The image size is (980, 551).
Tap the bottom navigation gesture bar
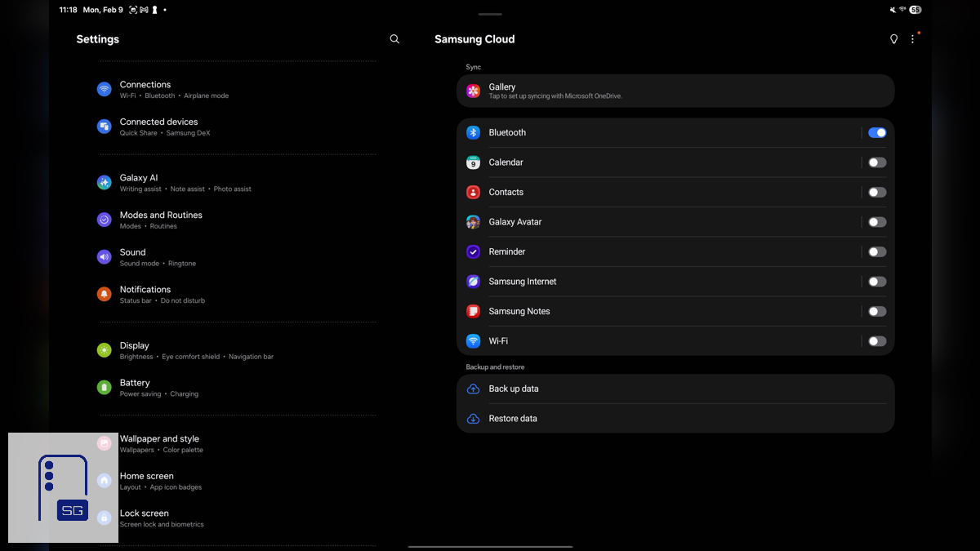point(490,546)
